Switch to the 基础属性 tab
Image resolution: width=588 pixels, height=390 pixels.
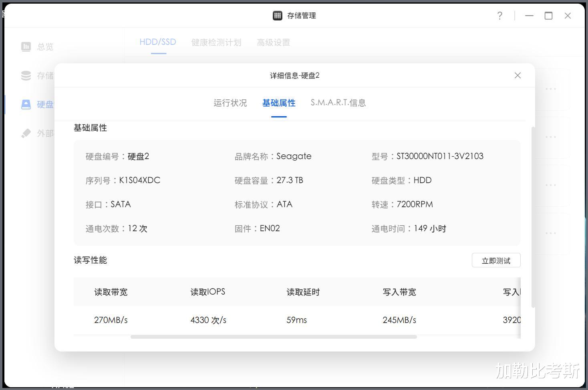pyautogui.click(x=279, y=103)
